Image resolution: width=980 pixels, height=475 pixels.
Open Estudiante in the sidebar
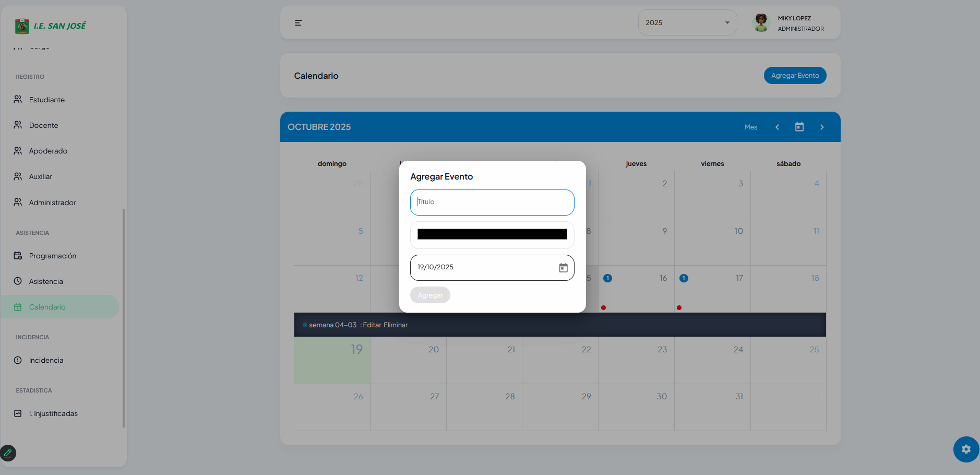pos(47,100)
